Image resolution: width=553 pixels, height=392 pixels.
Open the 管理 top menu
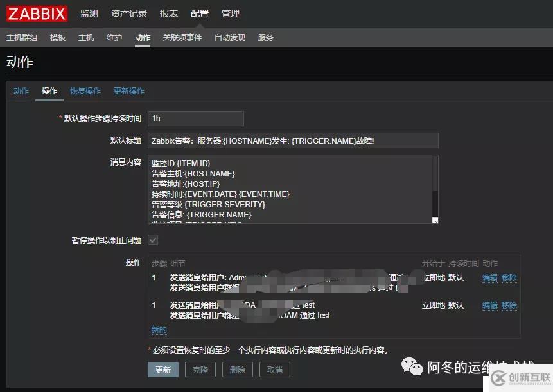[231, 13]
